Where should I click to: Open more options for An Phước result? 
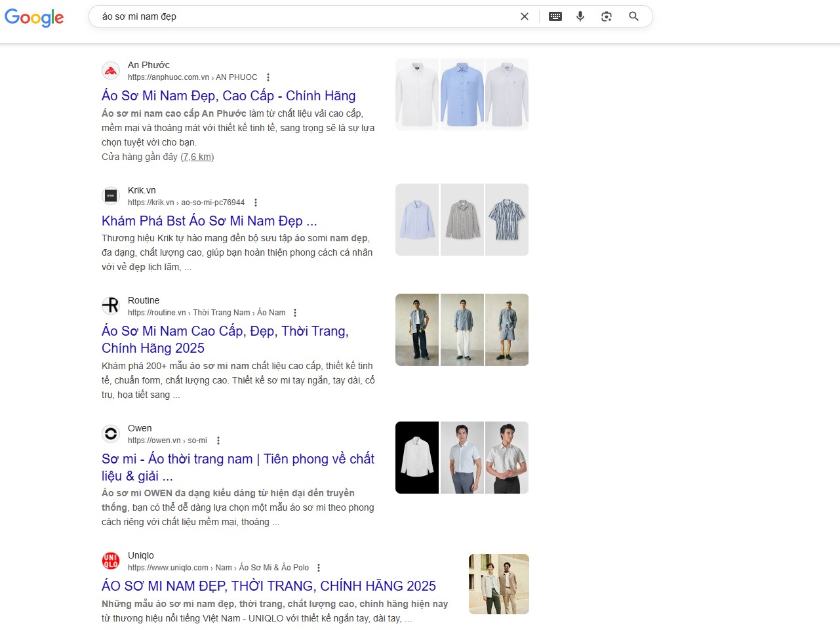(268, 77)
